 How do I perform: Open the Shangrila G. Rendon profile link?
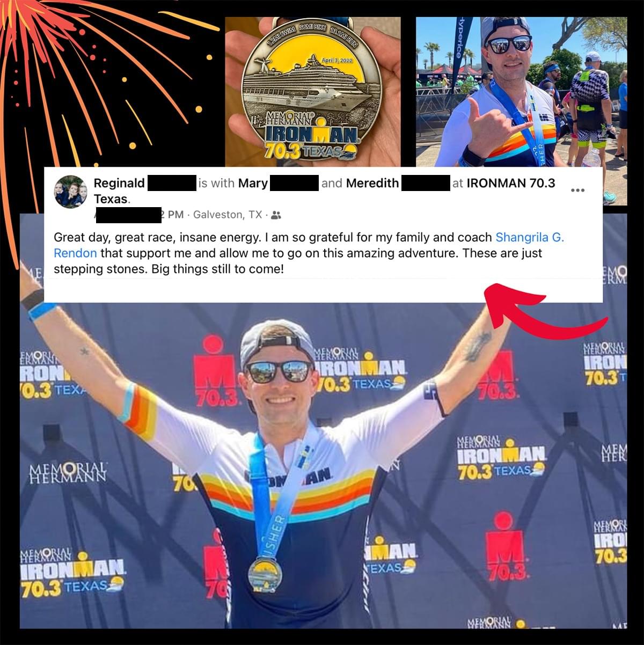click(x=309, y=245)
